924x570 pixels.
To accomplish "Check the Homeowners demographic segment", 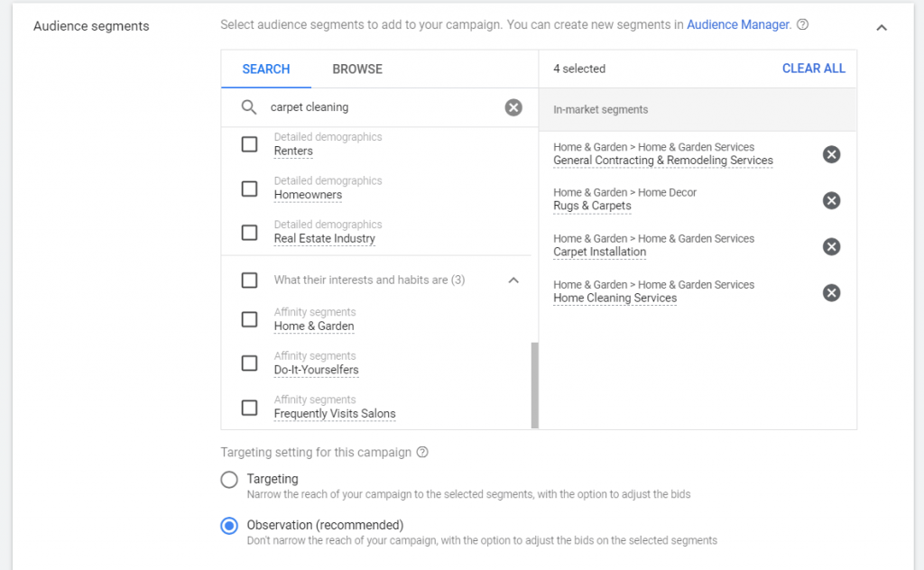I will tap(249, 188).
